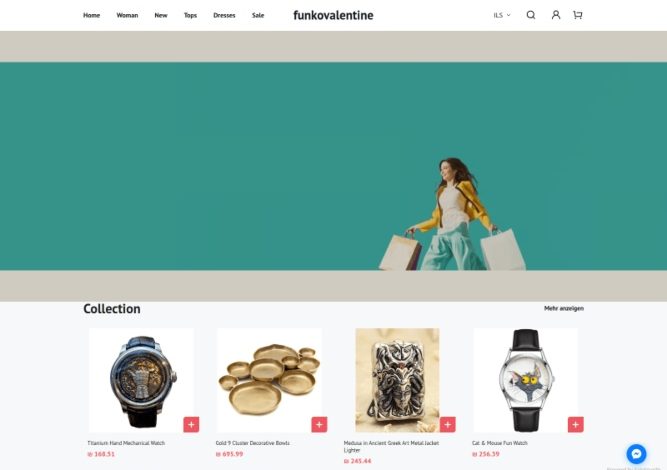
Task: Click the Mehr anzeigen link
Action: pyautogui.click(x=564, y=308)
